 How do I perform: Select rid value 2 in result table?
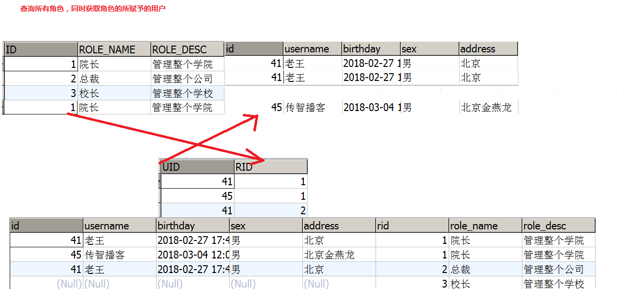pos(412,269)
